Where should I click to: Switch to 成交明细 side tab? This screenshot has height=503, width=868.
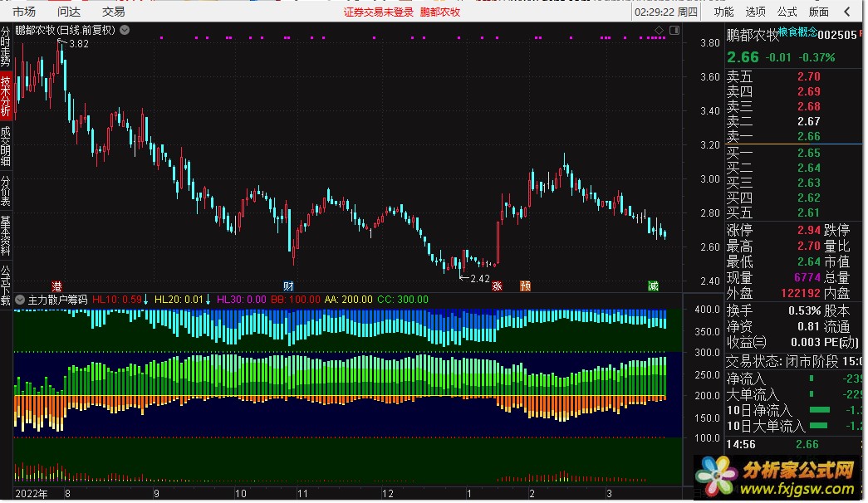point(6,146)
